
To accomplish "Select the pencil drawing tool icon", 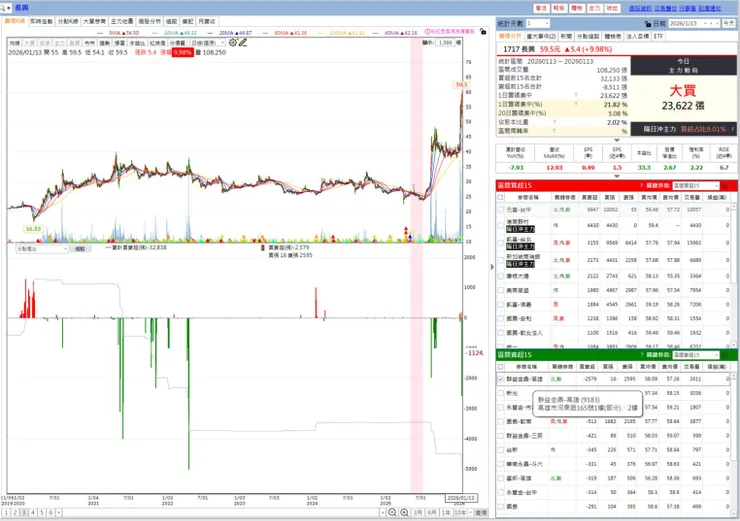I will click(243, 42).
